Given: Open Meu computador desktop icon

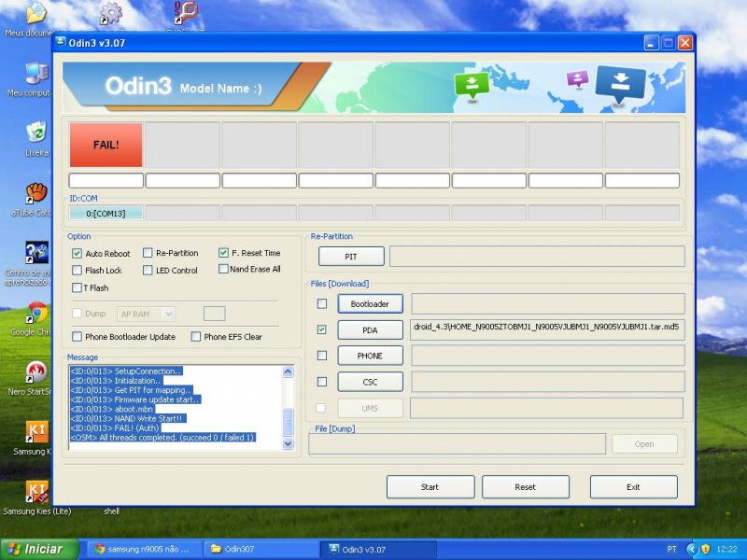Looking at the screenshot, I should [36, 74].
